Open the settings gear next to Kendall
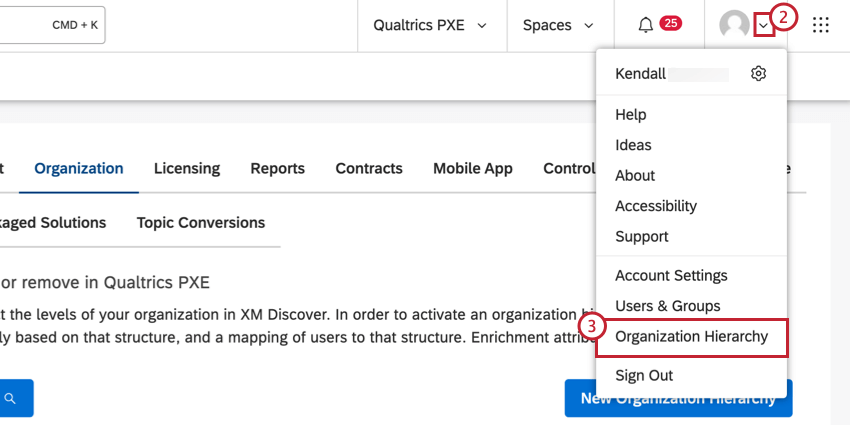This screenshot has width=850, height=425. click(758, 74)
